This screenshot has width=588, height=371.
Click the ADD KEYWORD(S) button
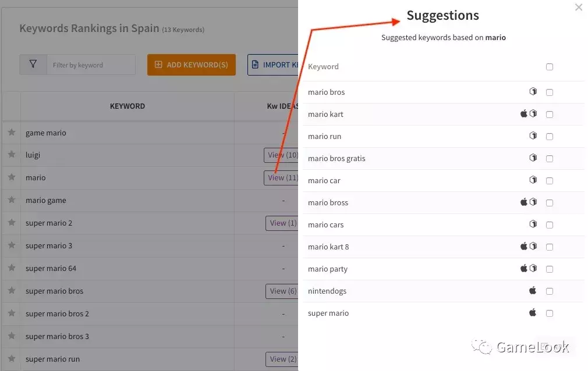click(x=192, y=65)
